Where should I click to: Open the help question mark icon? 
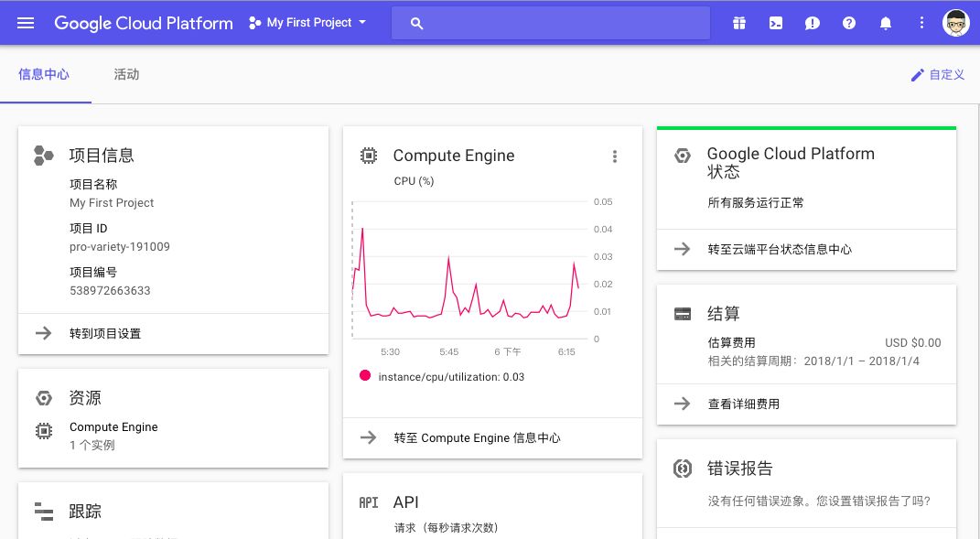click(849, 23)
